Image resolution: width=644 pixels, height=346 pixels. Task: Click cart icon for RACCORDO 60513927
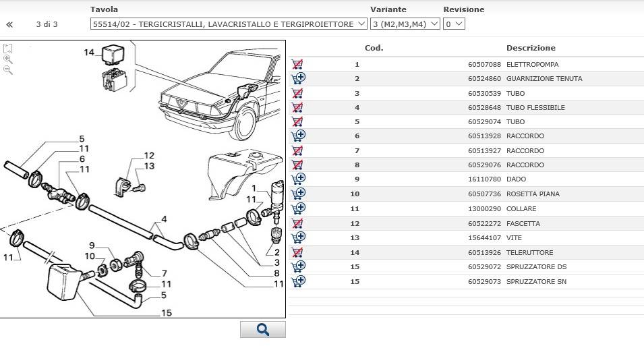tap(297, 150)
